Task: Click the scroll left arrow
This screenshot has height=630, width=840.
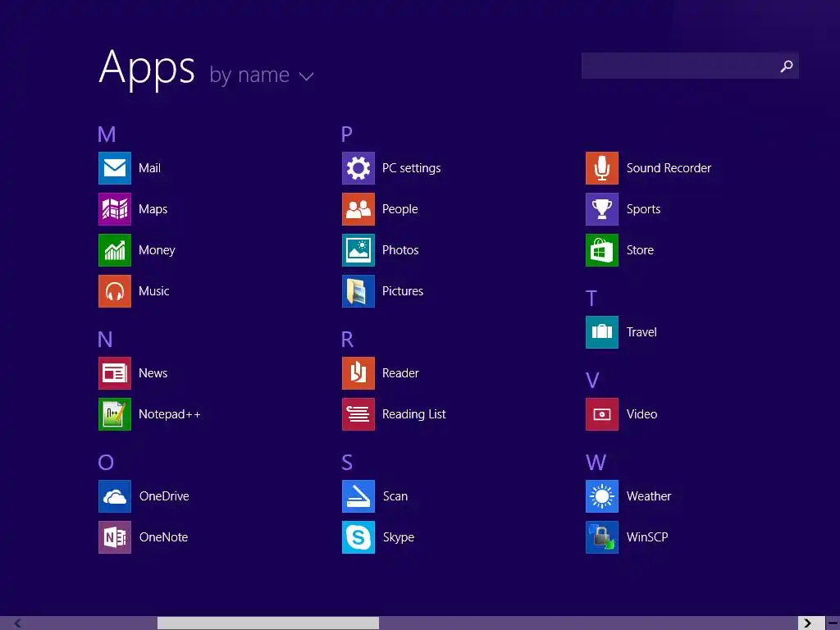Action: tap(17, 623)
